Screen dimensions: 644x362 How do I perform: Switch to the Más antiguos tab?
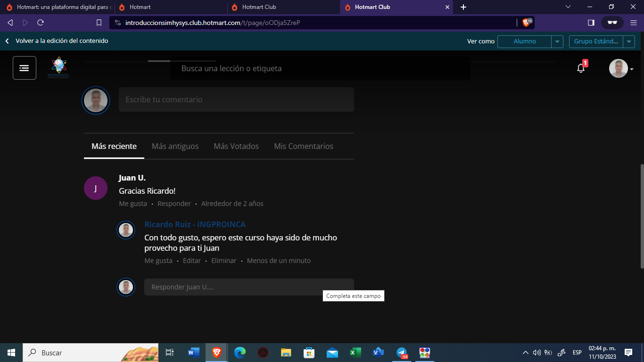175,146
